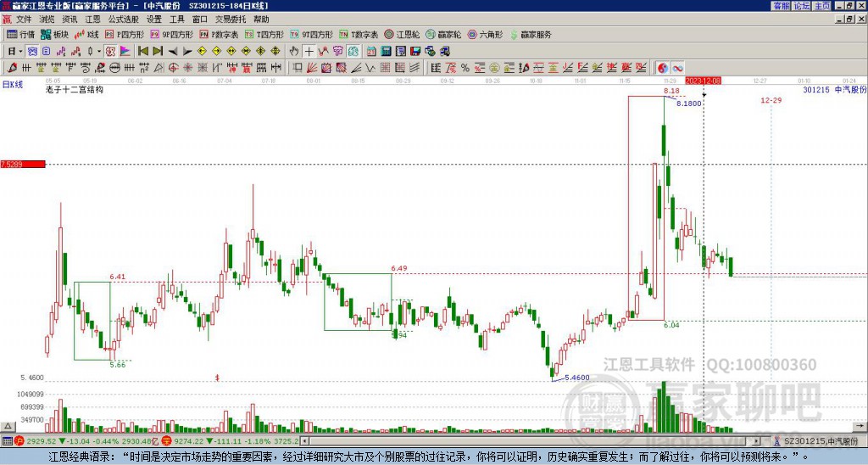
Task: Open the 浏览 menu
Action: [x=47, y=20]
